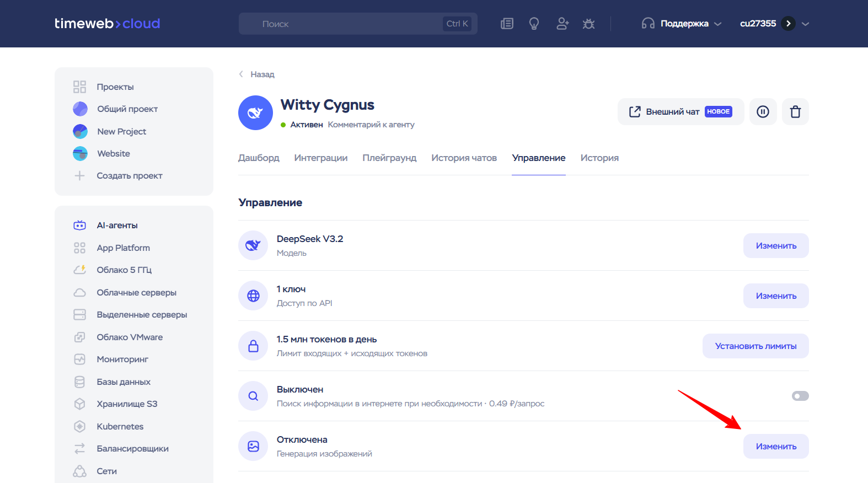Click the Мониторинг chart icon
The image size is (868, 483).
click(80, 359)
